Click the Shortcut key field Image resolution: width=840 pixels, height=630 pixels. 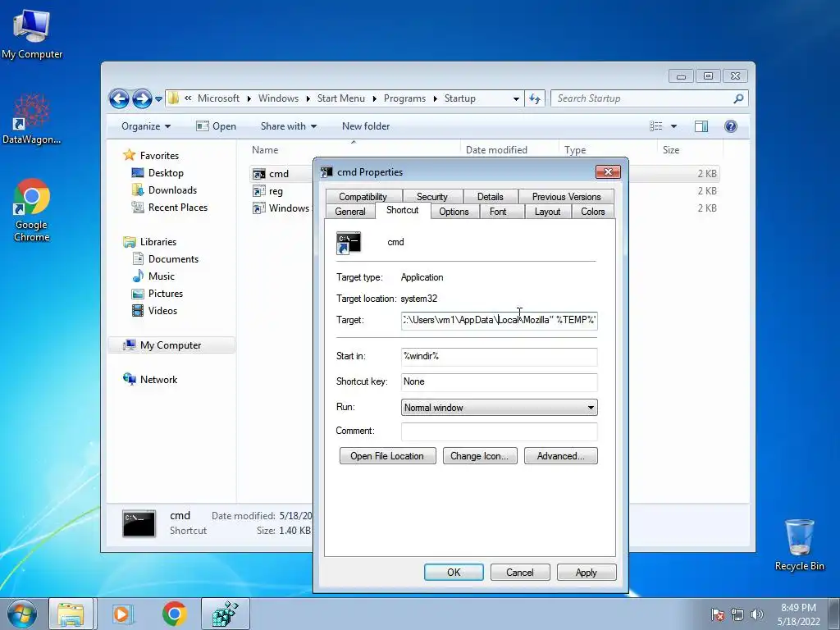[499, 382]
